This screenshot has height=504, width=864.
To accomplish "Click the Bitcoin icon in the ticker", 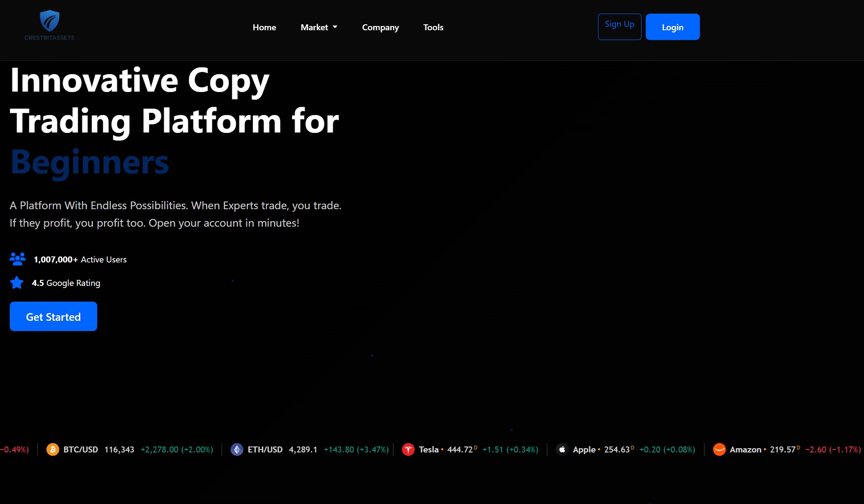I will coord(53,449).
